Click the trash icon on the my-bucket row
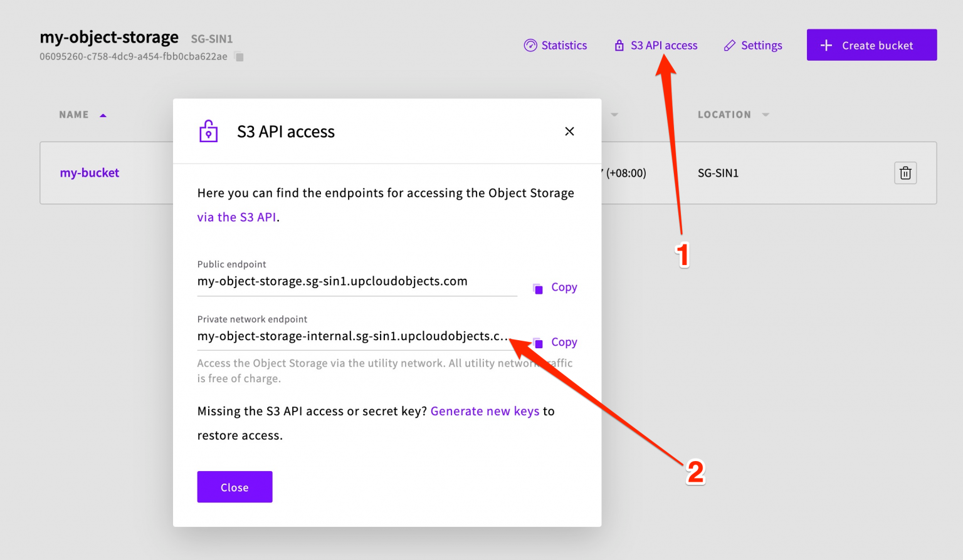Screen dimensions: 963x560 pyautogui.click(x=905, y=173)
